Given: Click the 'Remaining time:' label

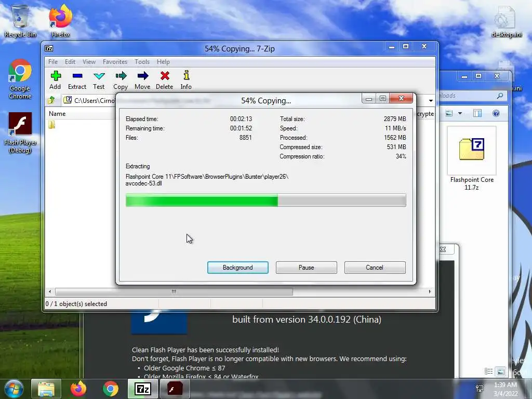Looking at the screenshot, I should (145, 128).
